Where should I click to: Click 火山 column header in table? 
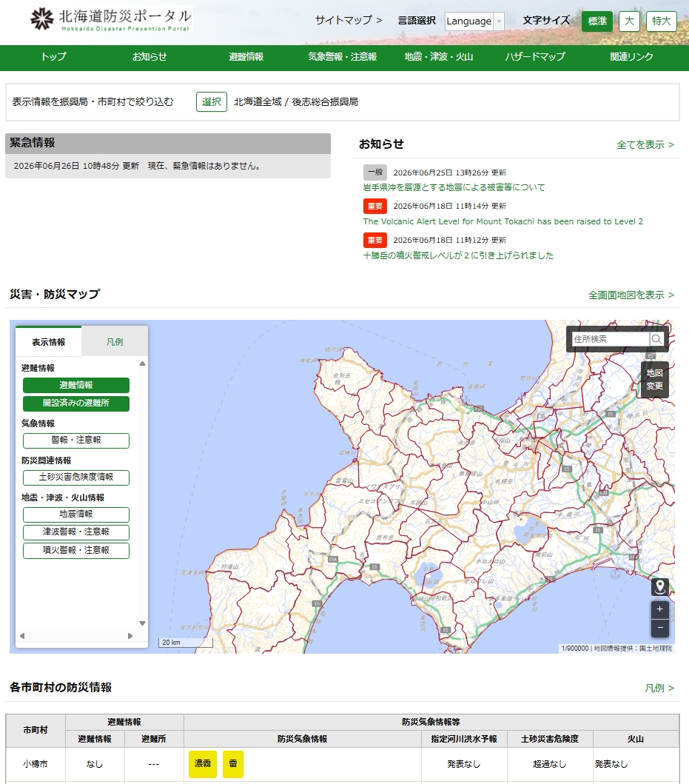(x=636, y=739)
